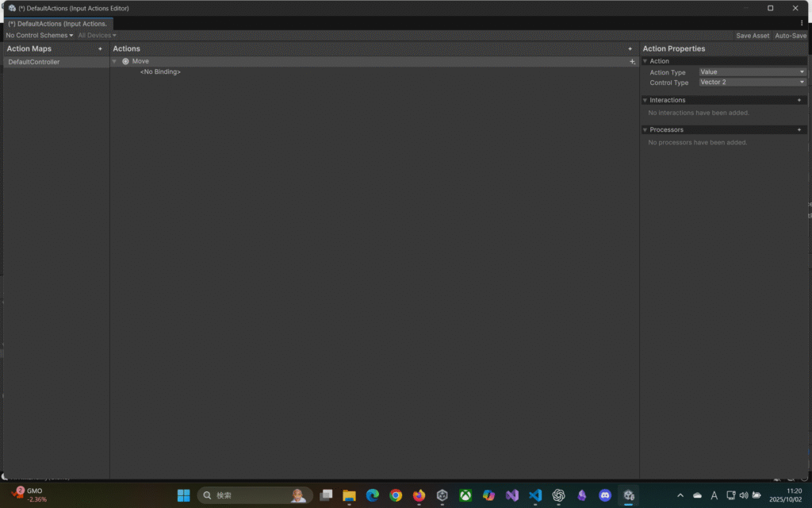The width and height of the screenshot is (812, 508).
Task: Add binding to the Move action
Action: (632, 62)
